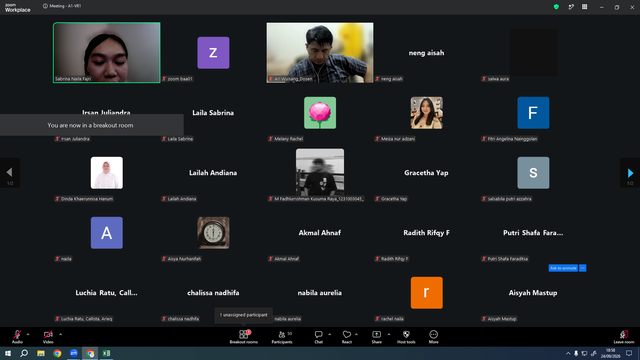The image size is (640, 360).
Task: Start screen Share
Action: [376, 337]
